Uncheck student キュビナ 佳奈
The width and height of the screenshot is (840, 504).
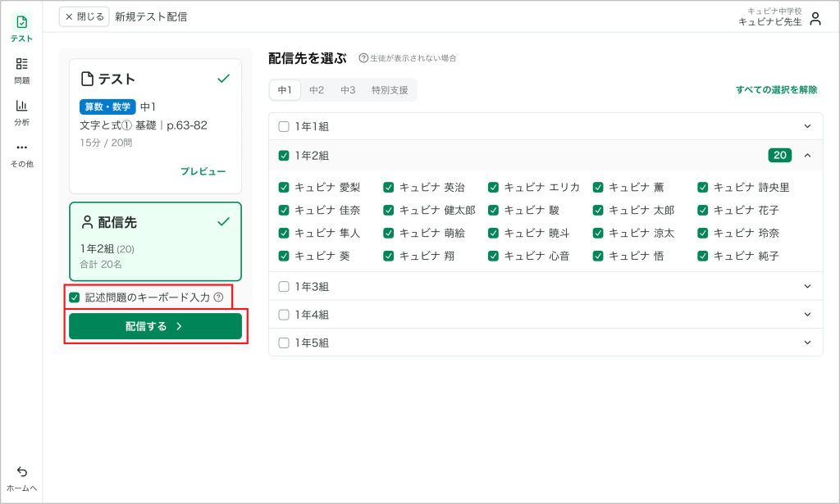pyautogui.click(x=284, y=211)
